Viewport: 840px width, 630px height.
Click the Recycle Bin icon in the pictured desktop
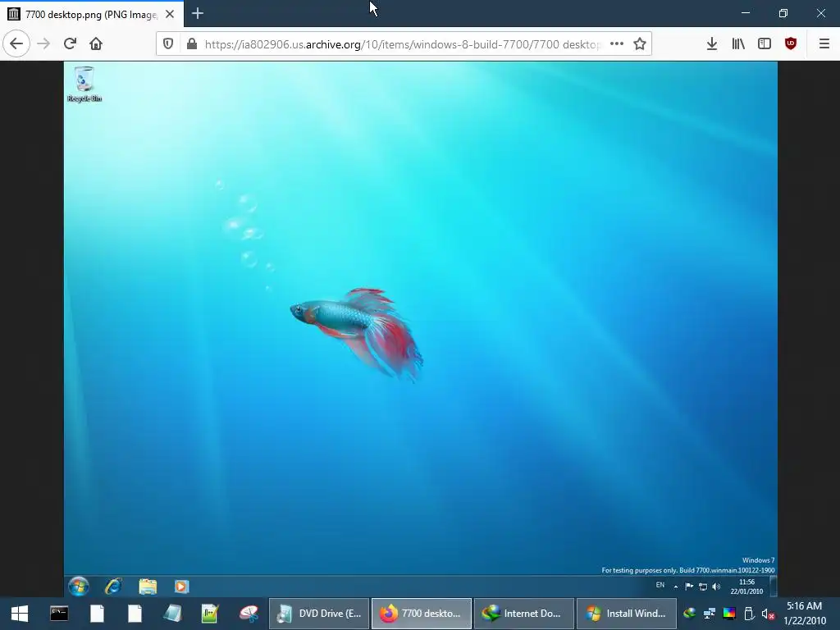click(x=84, y=84)
